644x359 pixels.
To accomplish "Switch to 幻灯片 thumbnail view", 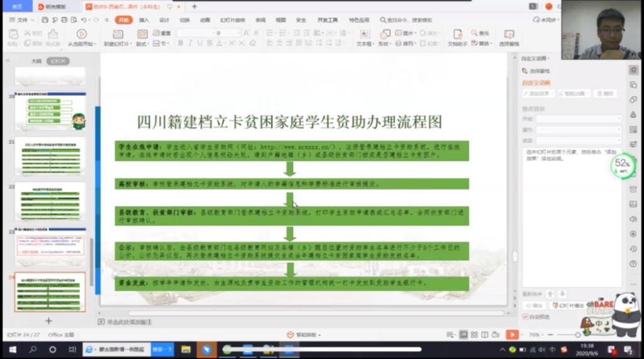I will click(x=58, y=61).
